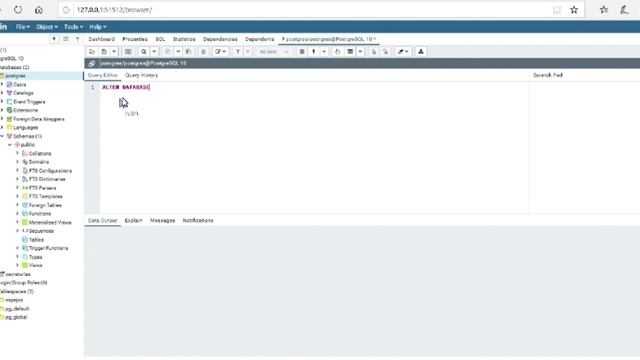The image size is (640, 360).
Task: Click the filter icon above tree
Action: tap(77, 39)
